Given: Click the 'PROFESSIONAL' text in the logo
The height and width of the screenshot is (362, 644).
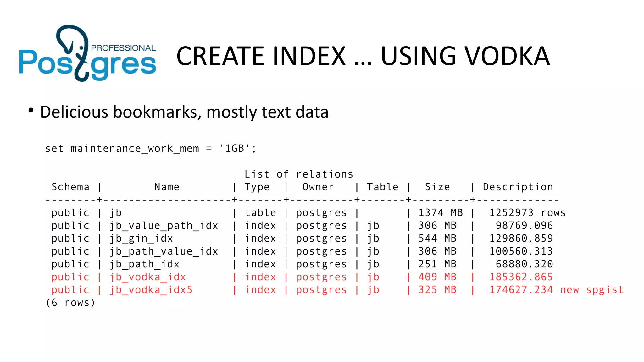Looking at the screenshot, I should [x=123, y=48].
